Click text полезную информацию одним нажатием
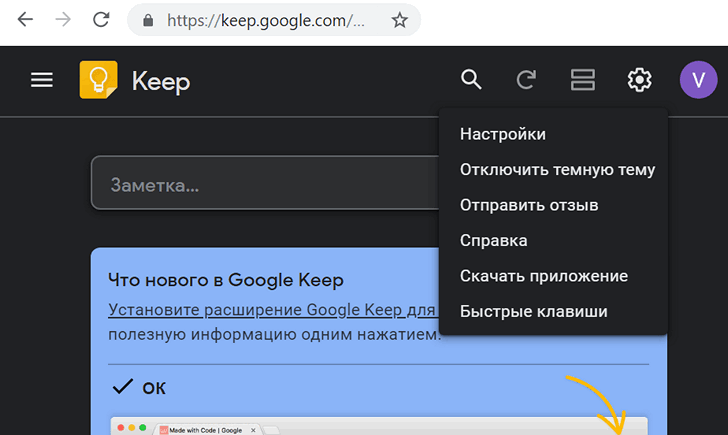The width and height of the screenshot is (728, 435). click(x=275, y=334)
